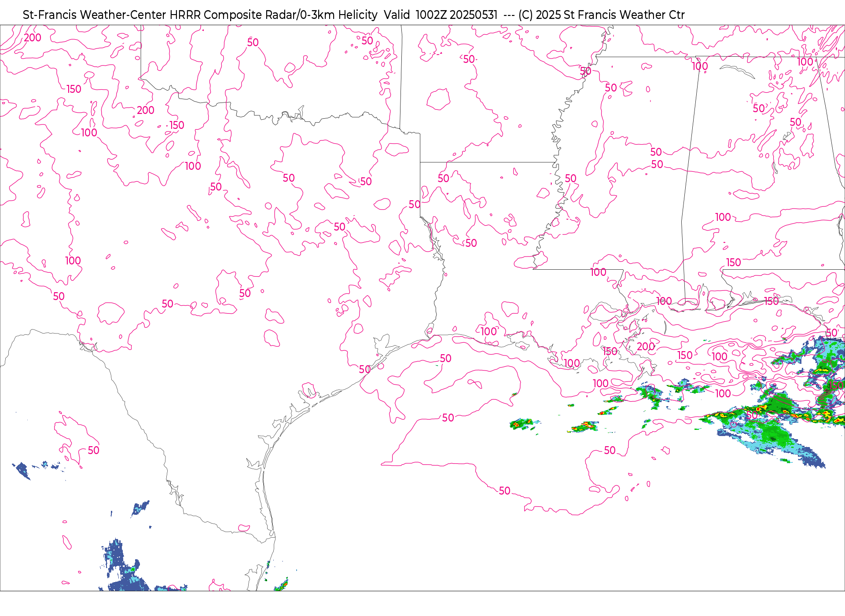
Task: Click the "200" contour label in the map's top-left corner
Action: (x=33, y=38)
